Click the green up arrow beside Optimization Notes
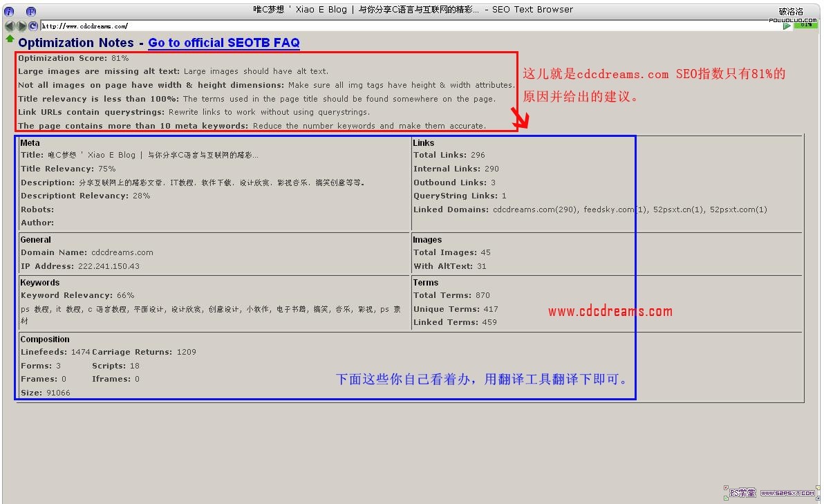This screenshot has width=824, height=504. click(x=10, y=39)
